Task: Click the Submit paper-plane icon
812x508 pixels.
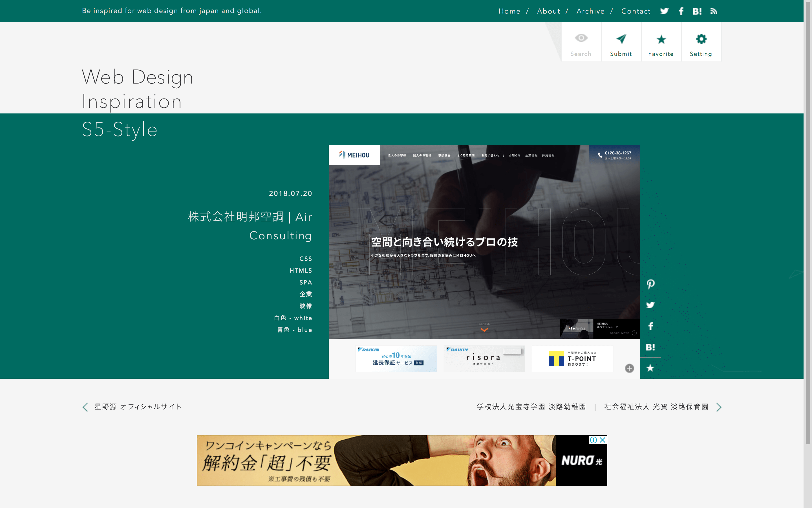Action: click(x=621, y=42)
